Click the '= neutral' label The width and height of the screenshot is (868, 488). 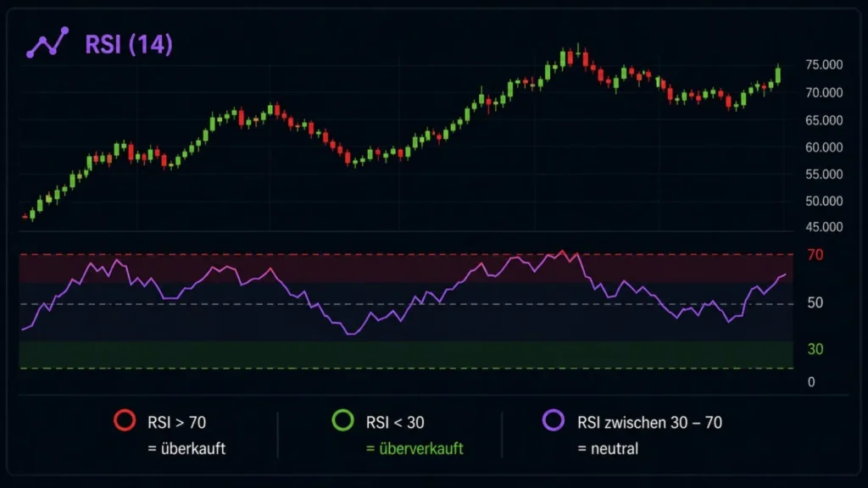click(x=608, y=448)
